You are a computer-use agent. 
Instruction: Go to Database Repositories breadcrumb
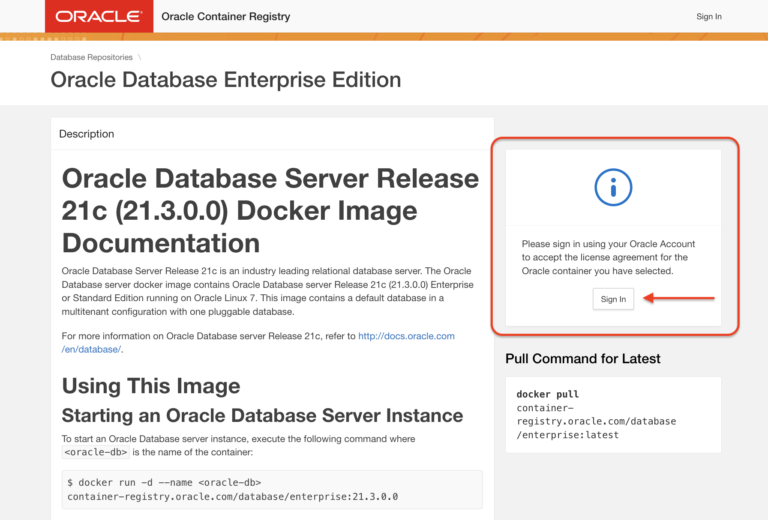(91, 57)
